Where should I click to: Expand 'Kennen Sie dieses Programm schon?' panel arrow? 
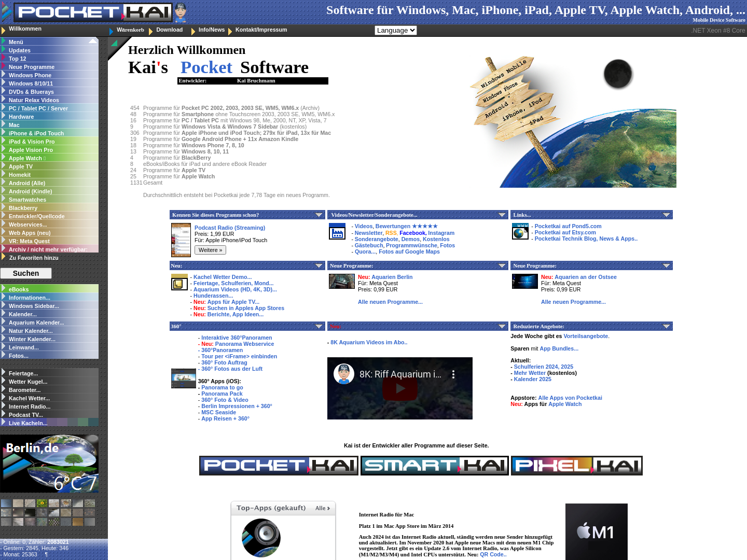point(319,215)
